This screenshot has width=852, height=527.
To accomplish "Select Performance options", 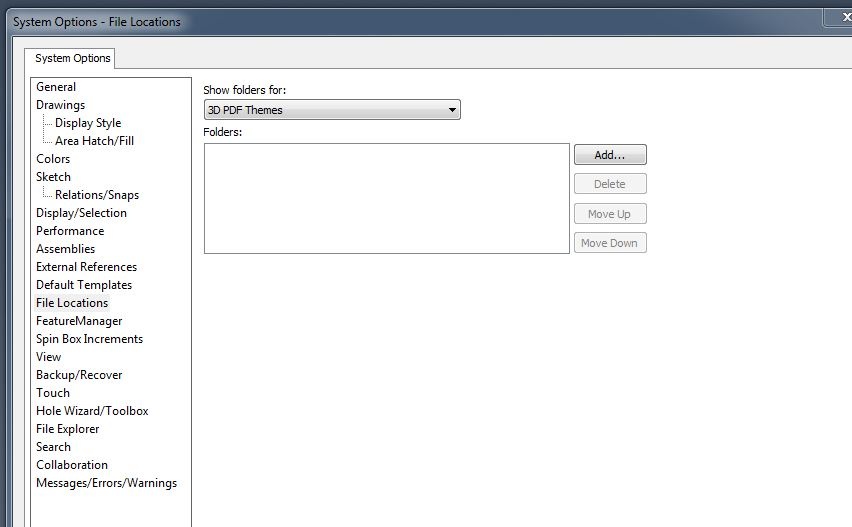I will pos(70,231).
